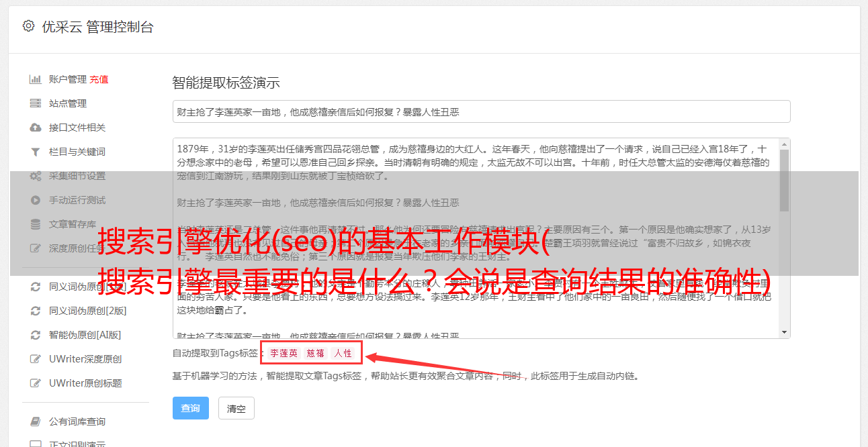Click the edit icon for UWriter深度原创
The image size is (868, 447).
click(x=35, y=359)
